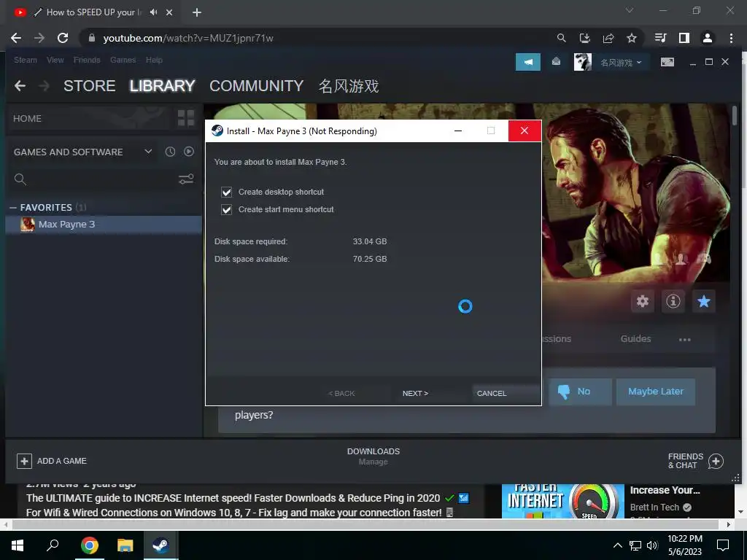Screen dimensions: 747x560
Task: Uncheck Create start menu shortcut
Action: pos(226,209)
